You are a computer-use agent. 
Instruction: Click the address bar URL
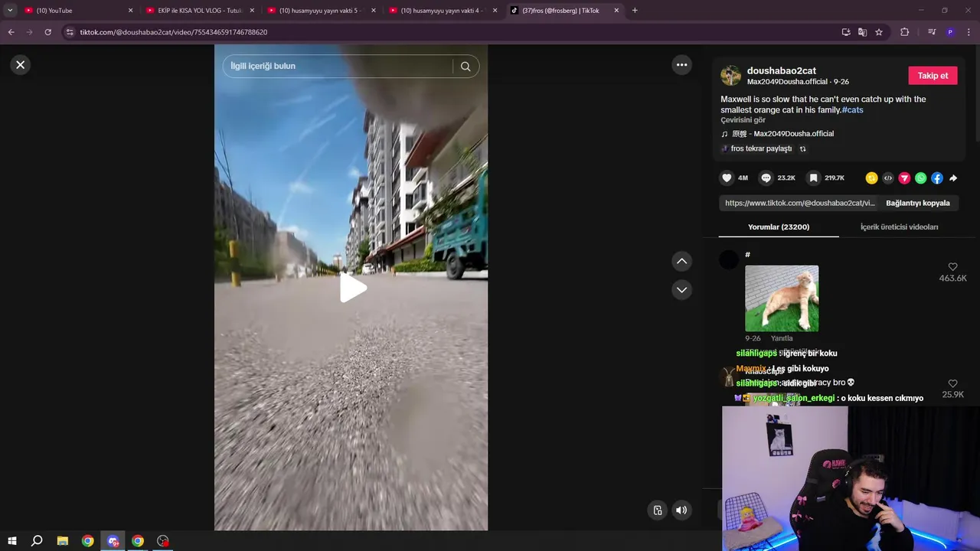174,32
